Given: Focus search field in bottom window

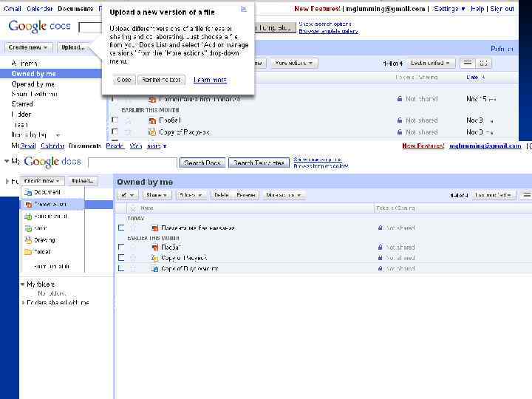Looking at the screenshot, I should coord(132,163).
